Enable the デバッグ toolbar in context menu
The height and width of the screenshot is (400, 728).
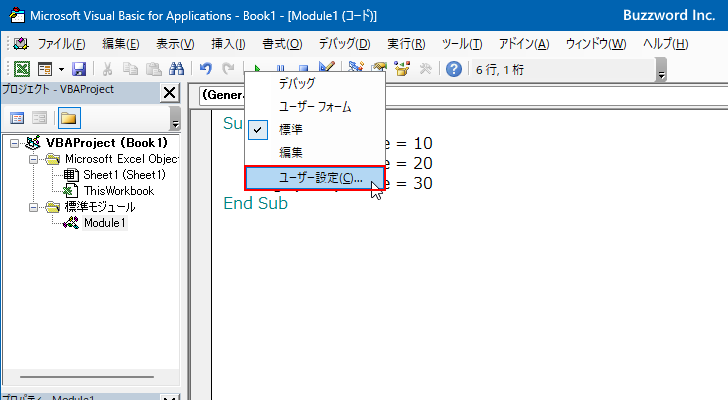pos(315,84)
